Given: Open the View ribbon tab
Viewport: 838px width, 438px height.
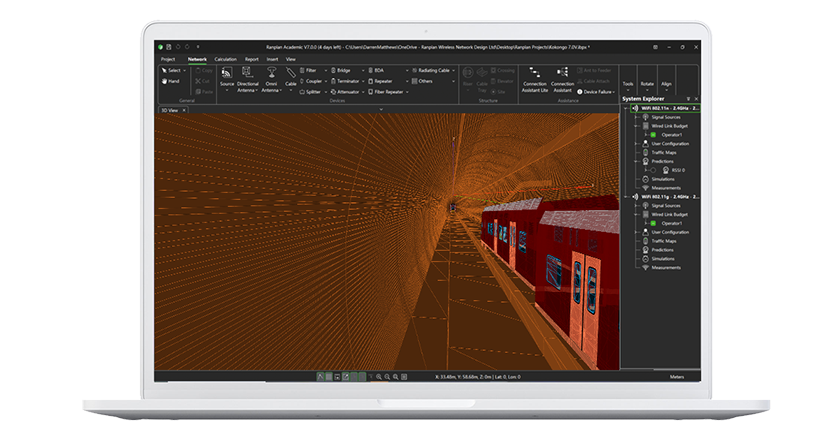Looking at the screenshot, I should point(291,59).
